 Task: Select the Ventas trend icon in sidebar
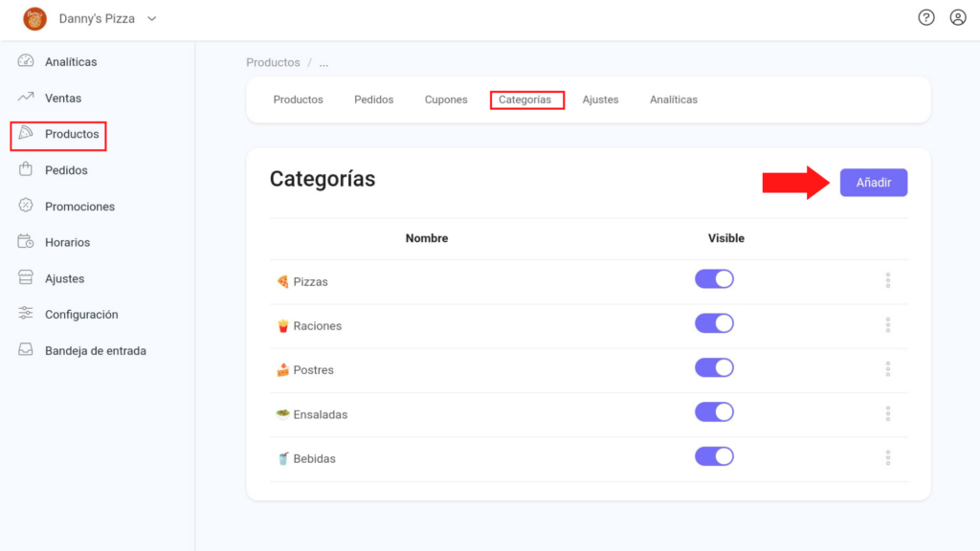click(26, 97)
